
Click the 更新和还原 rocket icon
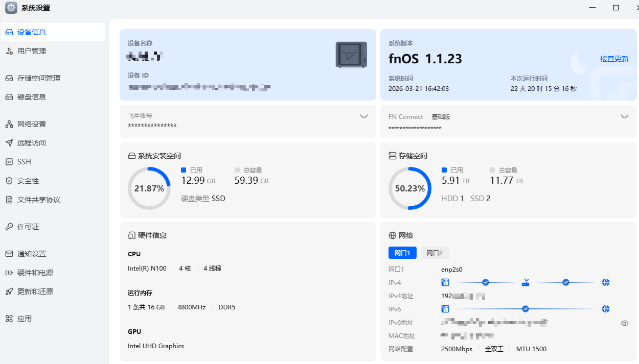[9, 292]
